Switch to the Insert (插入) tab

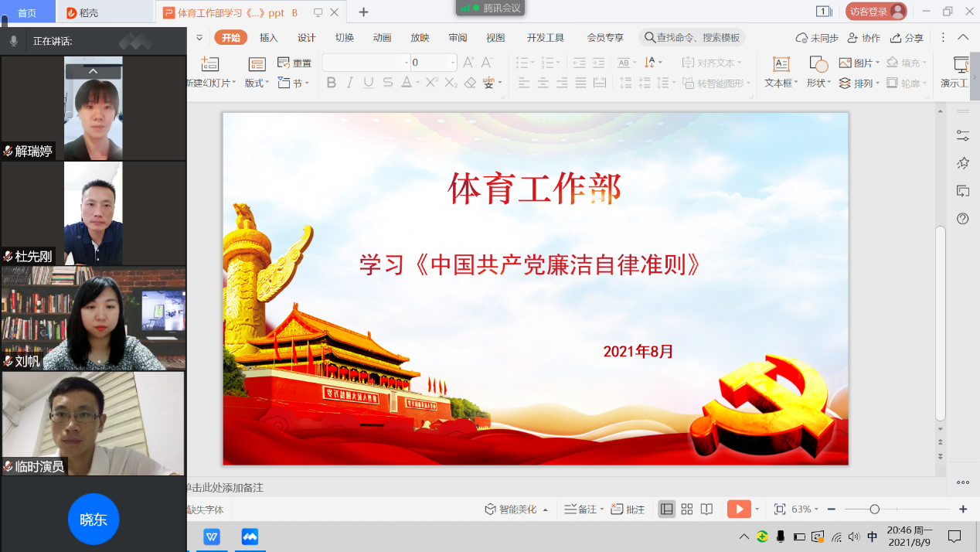[x=268, y=37]
